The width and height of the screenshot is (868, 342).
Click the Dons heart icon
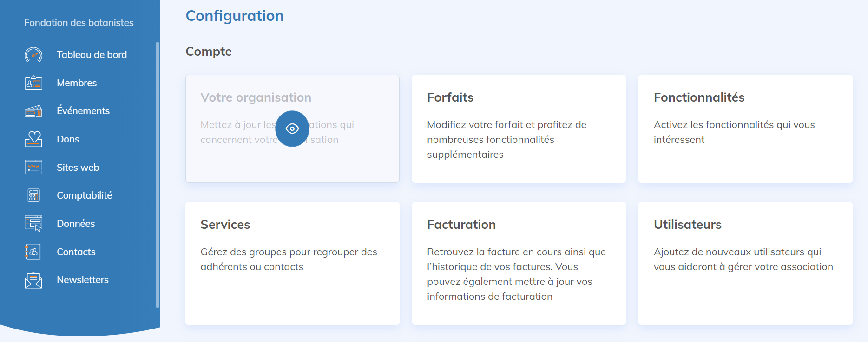pos(33,139)
